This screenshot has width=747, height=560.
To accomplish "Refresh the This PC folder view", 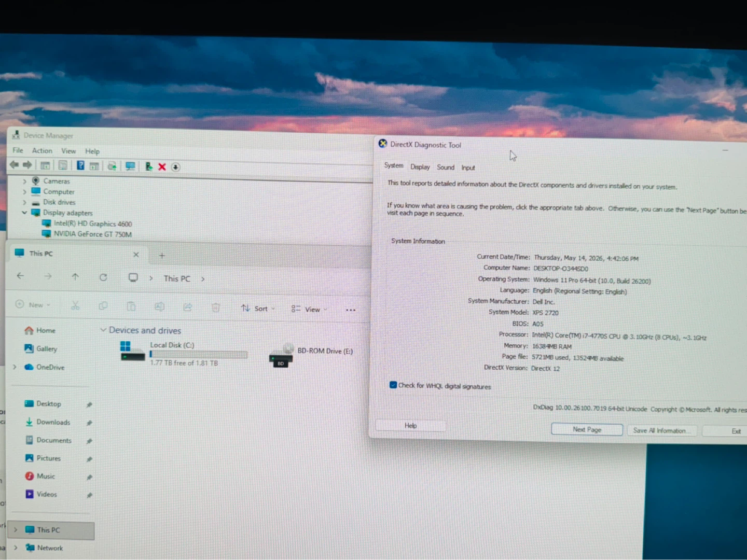I will click(x=103, y=277).
